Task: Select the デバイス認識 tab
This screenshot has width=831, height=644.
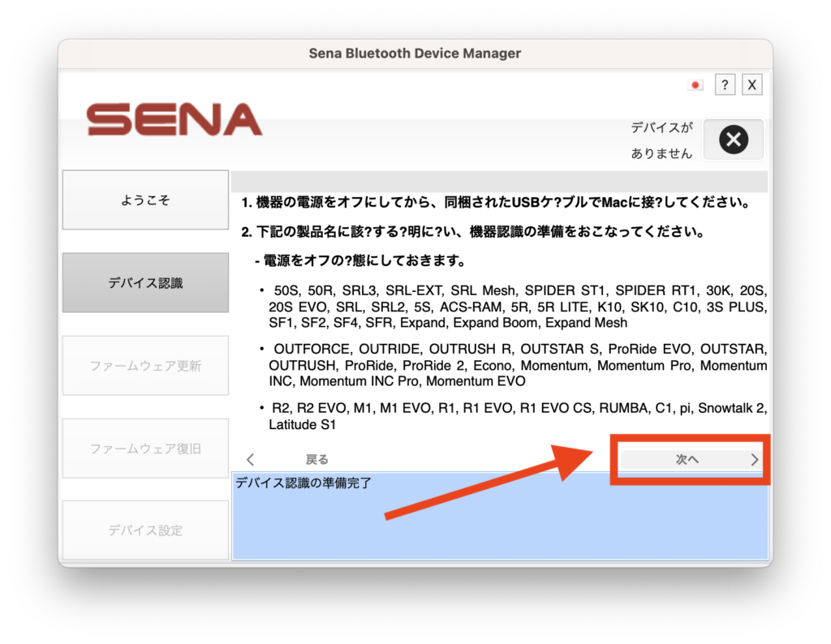Action: pyautogui.click(x=146, y=283)
